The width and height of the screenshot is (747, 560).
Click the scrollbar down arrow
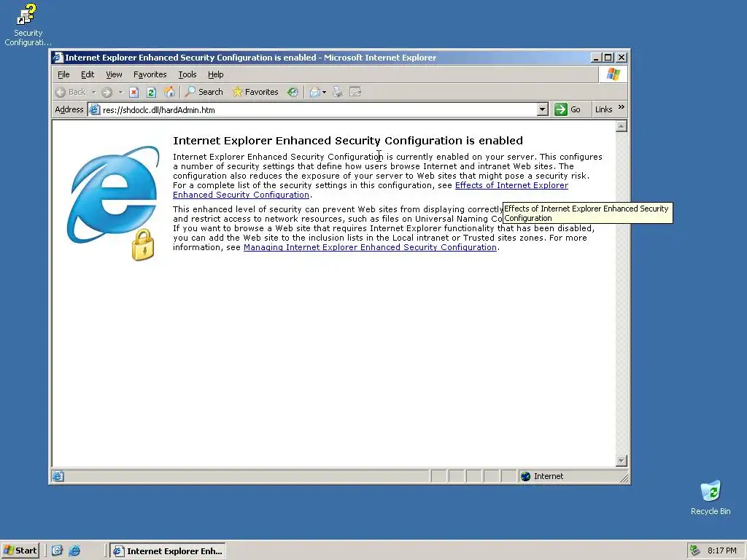622,461
